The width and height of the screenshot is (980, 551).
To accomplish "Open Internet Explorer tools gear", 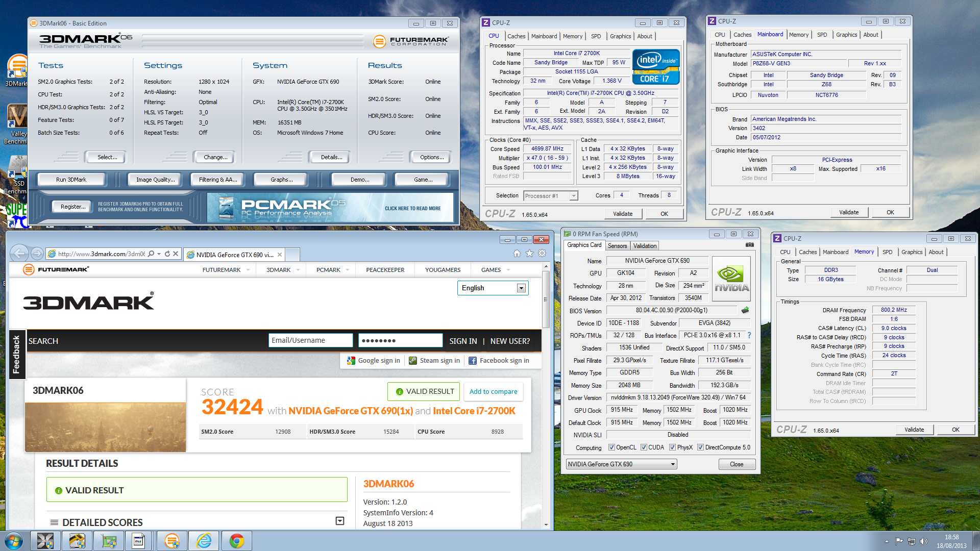I will [x=542, y=254].
